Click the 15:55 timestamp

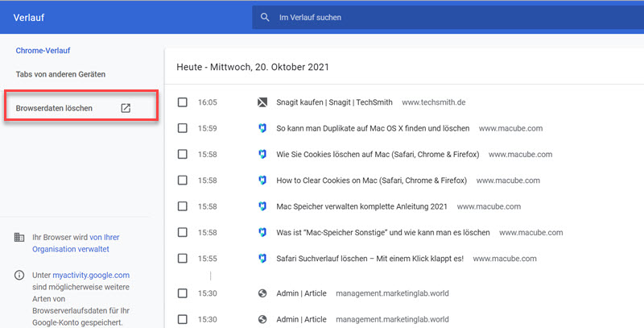[x=208, y=259]
